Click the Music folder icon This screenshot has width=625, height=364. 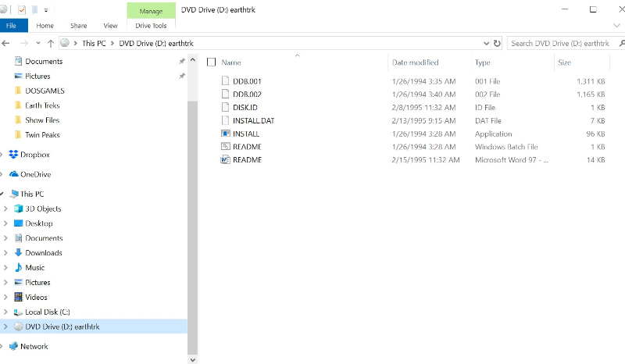click(19, 268)
